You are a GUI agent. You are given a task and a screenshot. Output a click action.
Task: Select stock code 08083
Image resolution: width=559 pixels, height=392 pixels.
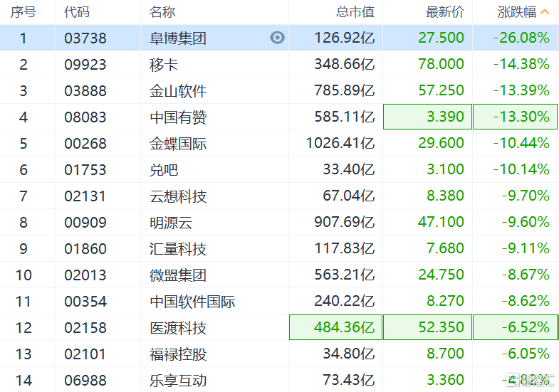click(85, 117)
